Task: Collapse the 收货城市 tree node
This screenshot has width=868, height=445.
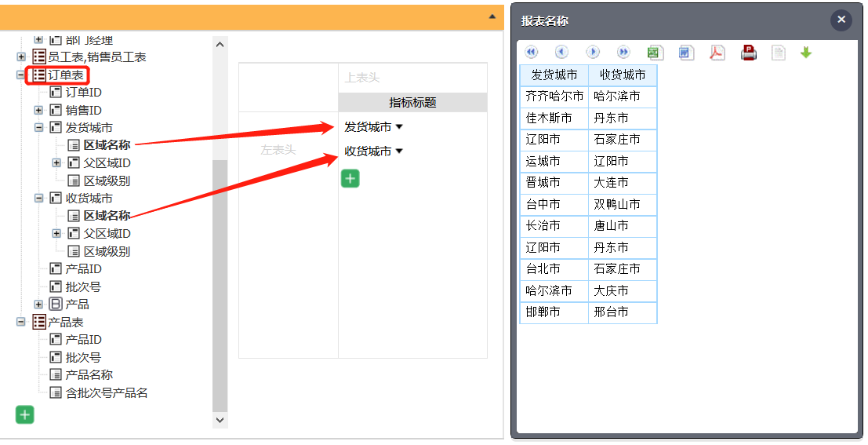Action: point(38,199)
